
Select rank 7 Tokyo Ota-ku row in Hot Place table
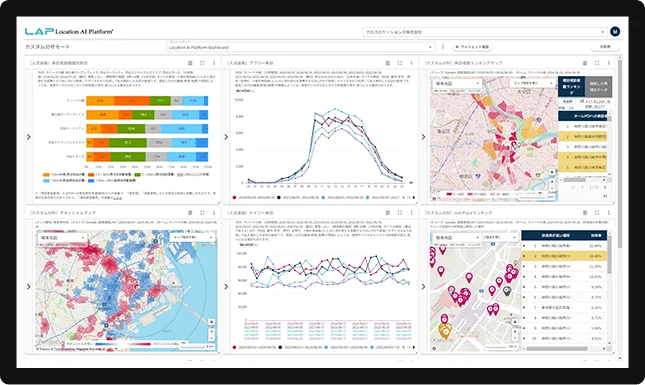564,307
